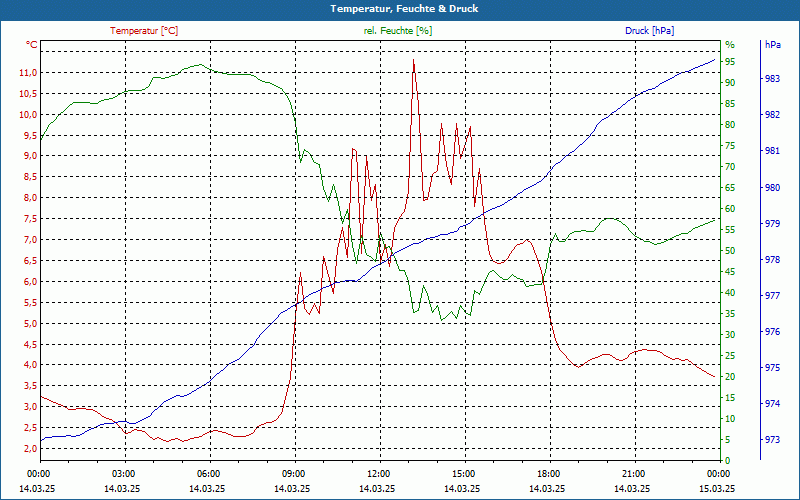Click the blue "973" pressure axis tick
800x500 pixels.
click(772, 440)
